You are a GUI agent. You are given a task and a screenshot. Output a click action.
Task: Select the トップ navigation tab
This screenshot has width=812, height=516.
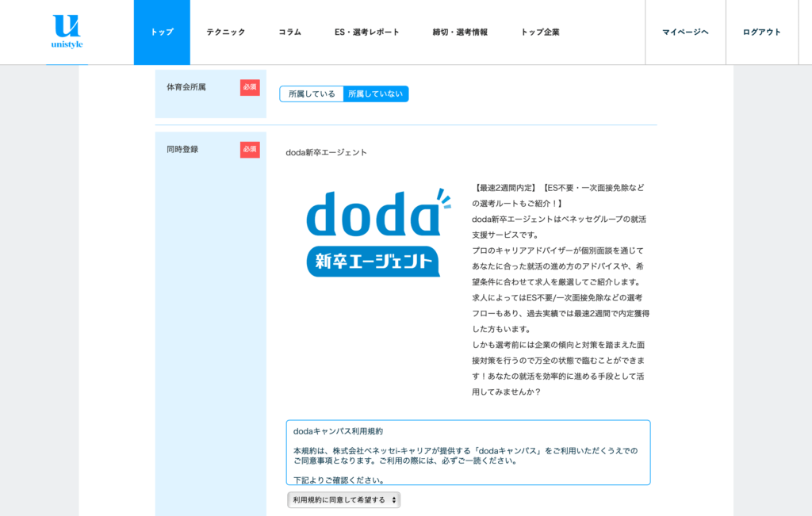(x=162, y=32)
